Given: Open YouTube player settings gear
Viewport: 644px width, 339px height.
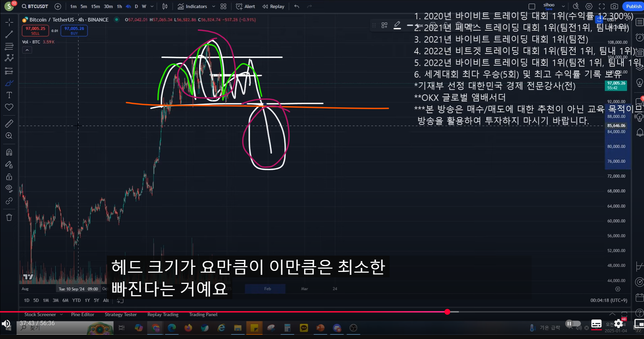Looking at the screenshot, I should (619, 324).
